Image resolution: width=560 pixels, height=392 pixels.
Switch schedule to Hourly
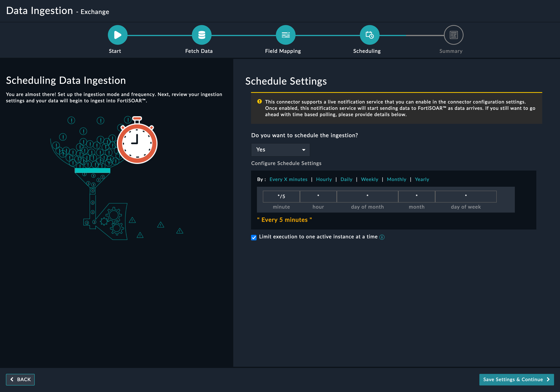point(324,179)
